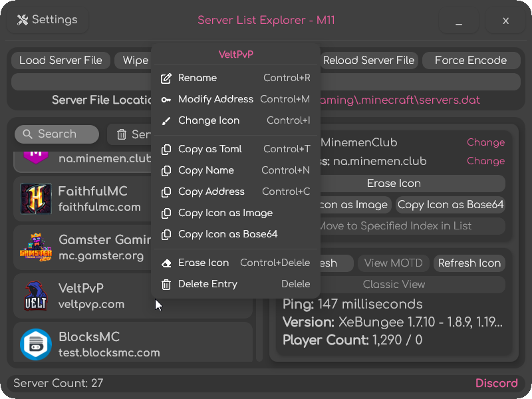Click the copy icon next to Copy Icon as Base64 menu entry
Viewport: 532px width, 399px height.
[x=166, y=235]
